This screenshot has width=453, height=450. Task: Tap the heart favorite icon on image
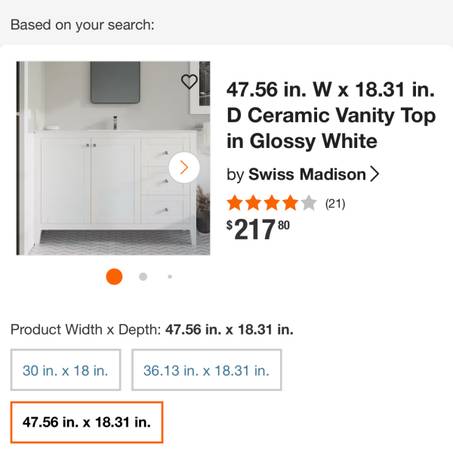189,81
